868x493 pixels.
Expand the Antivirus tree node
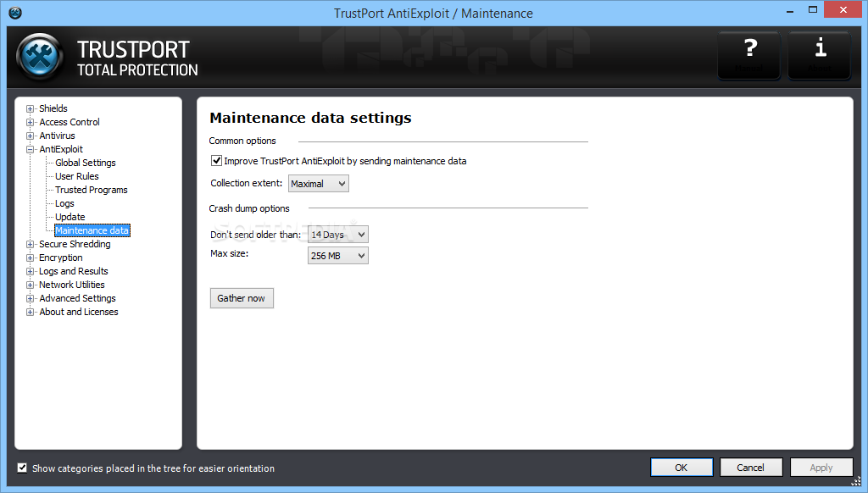click(x=30, y=136)
